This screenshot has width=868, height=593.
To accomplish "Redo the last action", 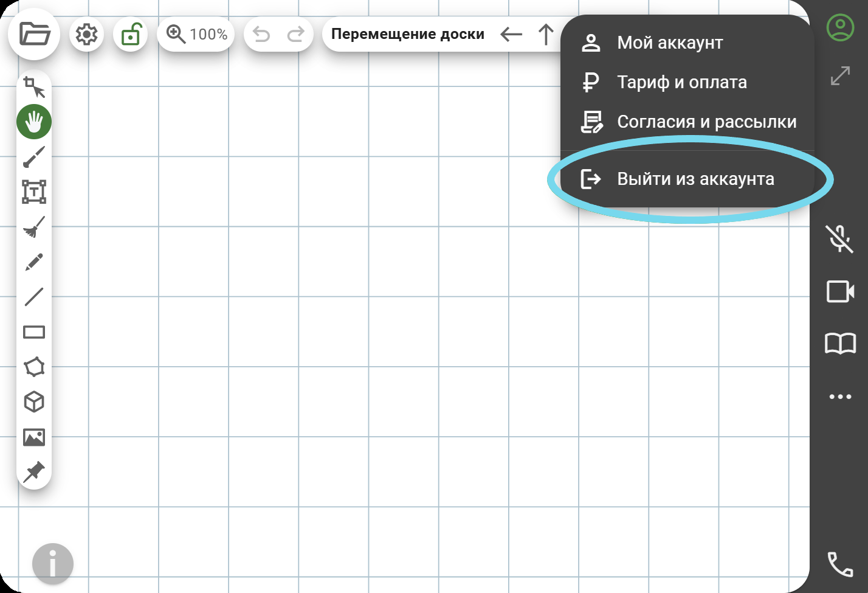I will 296,35.
